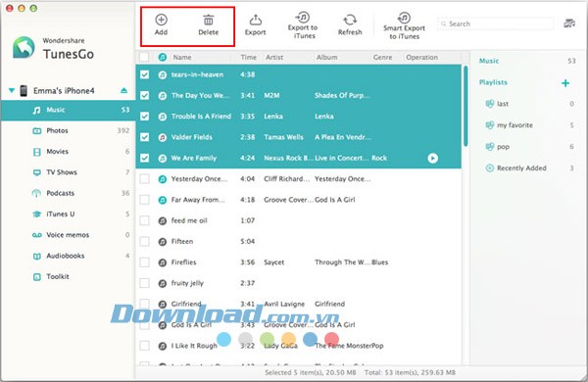Click the Export icon
588x382 pixels.
(x=256, y=20)
